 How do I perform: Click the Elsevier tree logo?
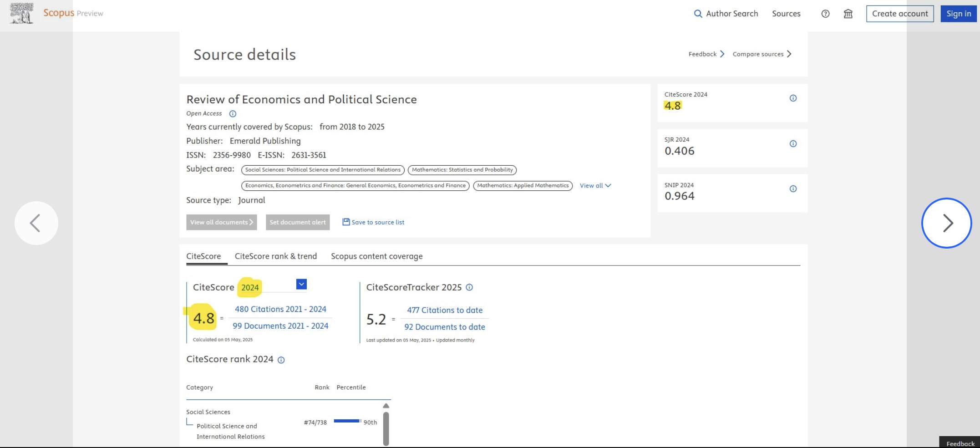pos(21,13)
